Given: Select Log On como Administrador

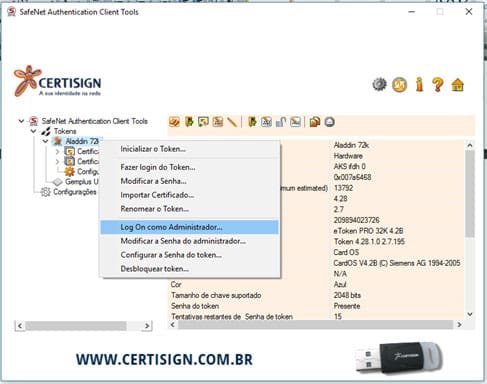Looking at the screenshot, I should [189, 227].
